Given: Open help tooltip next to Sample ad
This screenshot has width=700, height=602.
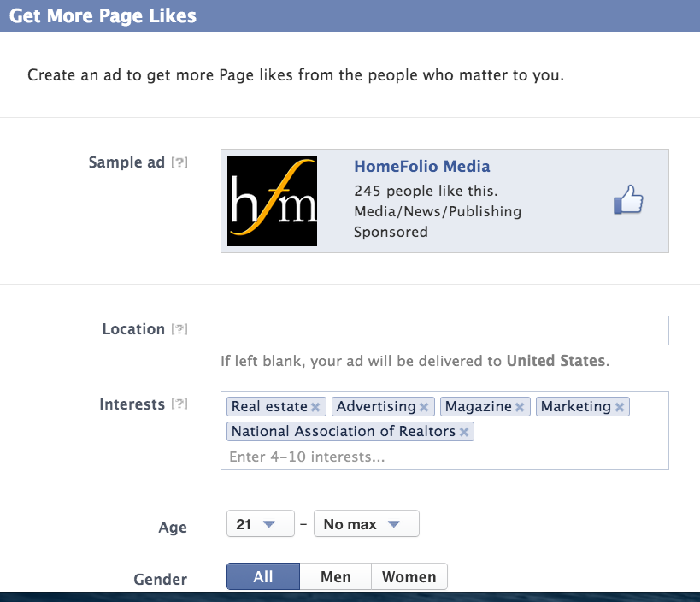Looking at the screenshot, I should (179, 162).
